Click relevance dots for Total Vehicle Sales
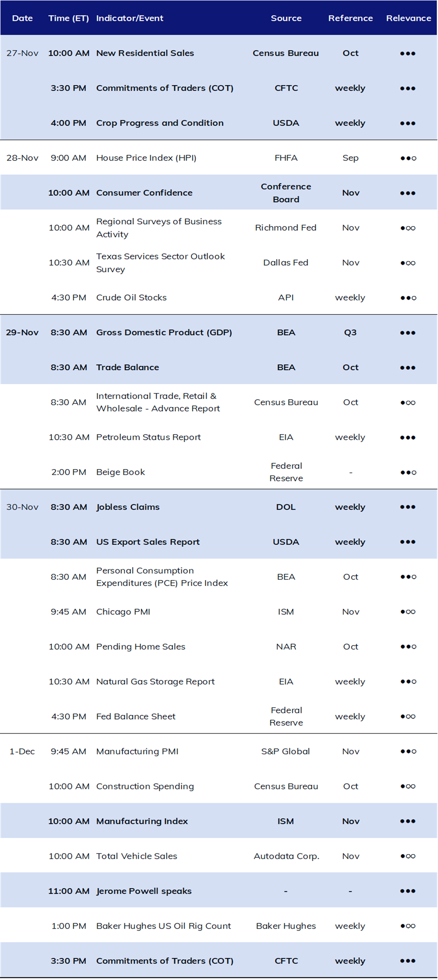The image size is (438, 980). pos(408,856)
